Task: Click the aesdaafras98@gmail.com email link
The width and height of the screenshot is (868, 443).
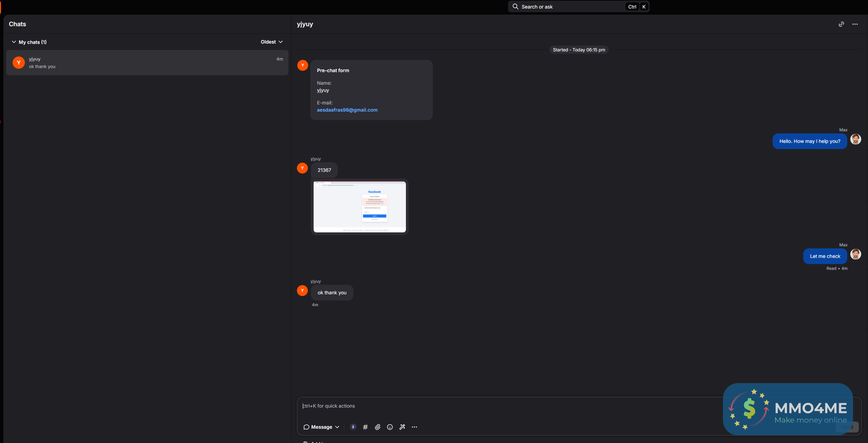Action: (x=347, y=110)
